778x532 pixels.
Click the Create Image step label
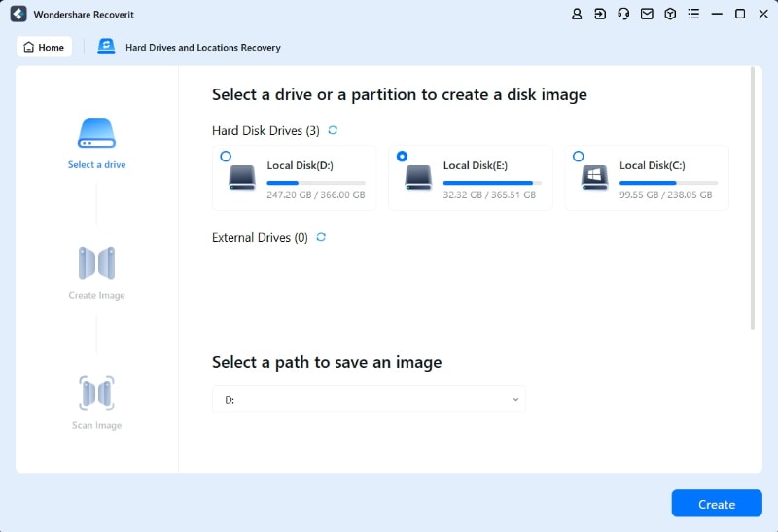[96, 295]
